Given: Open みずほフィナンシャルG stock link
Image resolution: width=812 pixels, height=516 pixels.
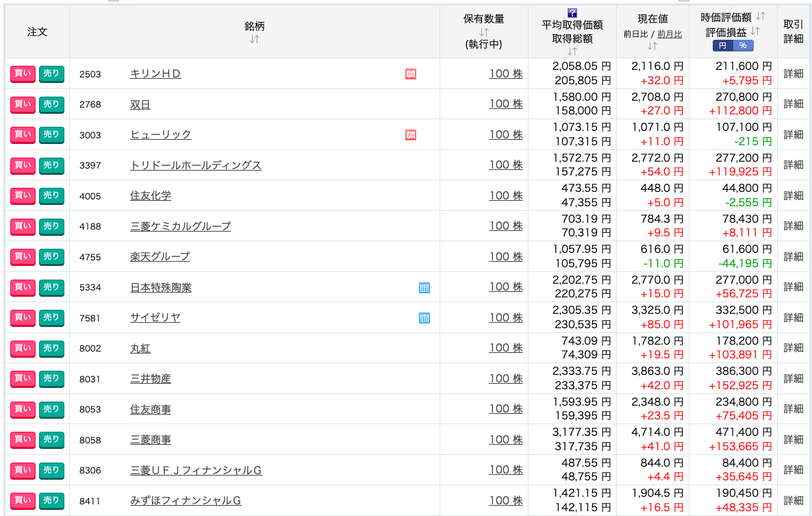Looking at the screenshot, I should (x=186, y=500).
